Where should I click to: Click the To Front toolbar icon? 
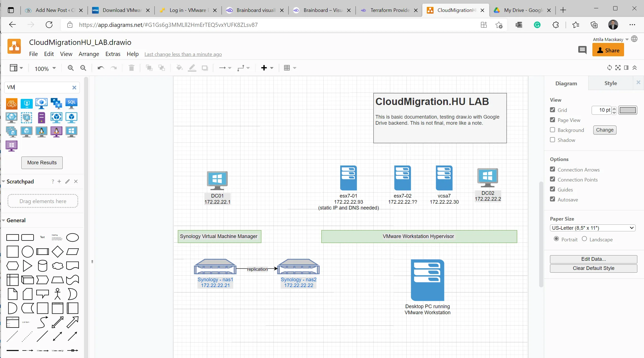coord(149,68)
